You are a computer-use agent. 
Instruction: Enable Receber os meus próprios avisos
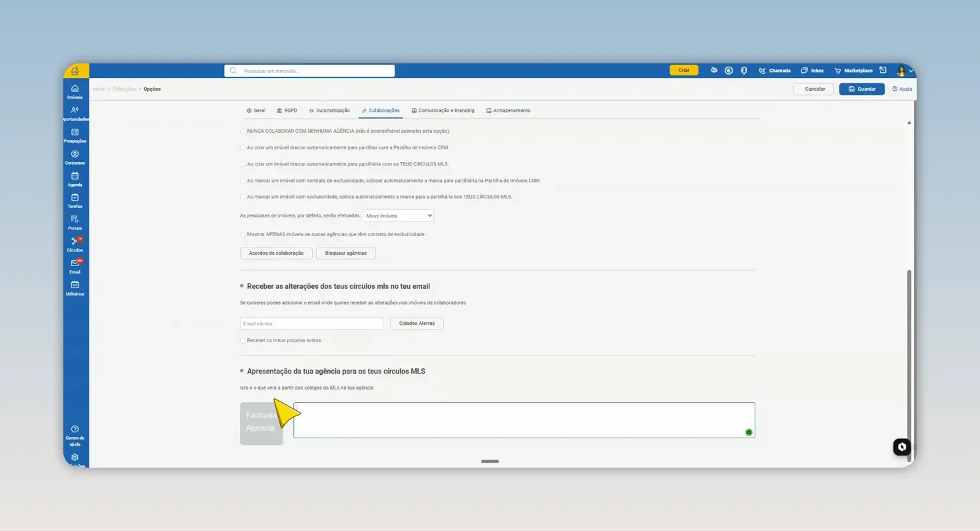coord(243,340)
